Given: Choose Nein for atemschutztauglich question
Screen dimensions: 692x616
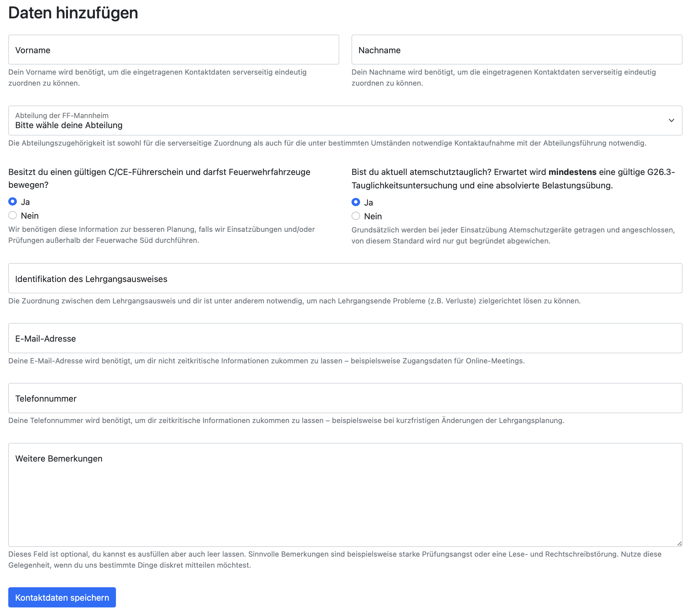Looking at the screenshot, I should [355, 216].
